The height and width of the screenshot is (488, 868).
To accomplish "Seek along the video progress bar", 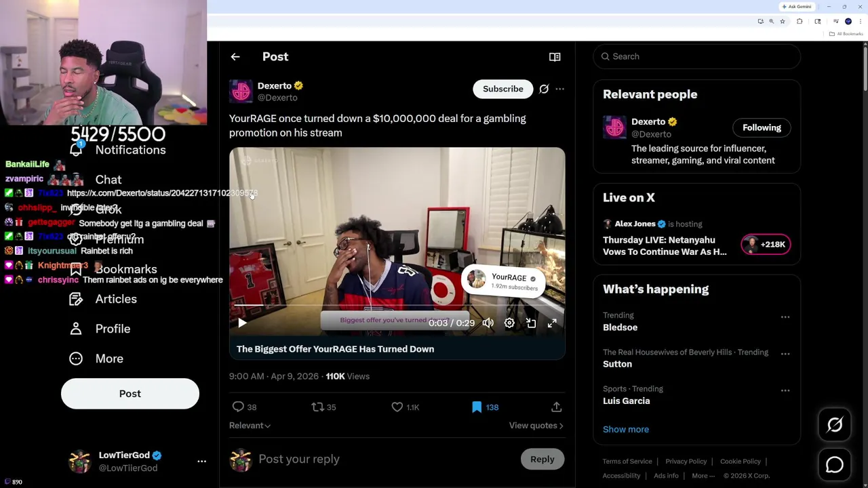I will tap(397, 306).
